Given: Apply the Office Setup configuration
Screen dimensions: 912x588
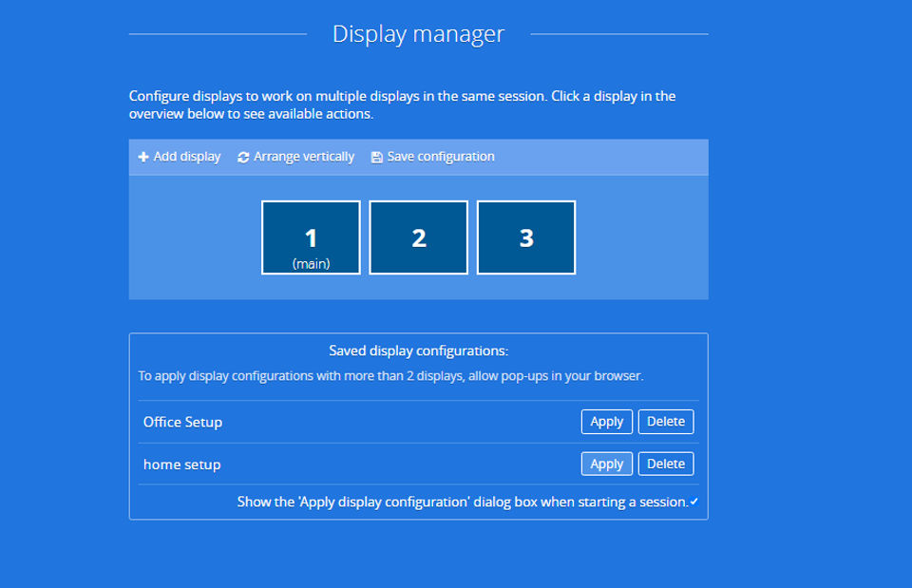Looking at the screenshot, I should coord(607,422).
